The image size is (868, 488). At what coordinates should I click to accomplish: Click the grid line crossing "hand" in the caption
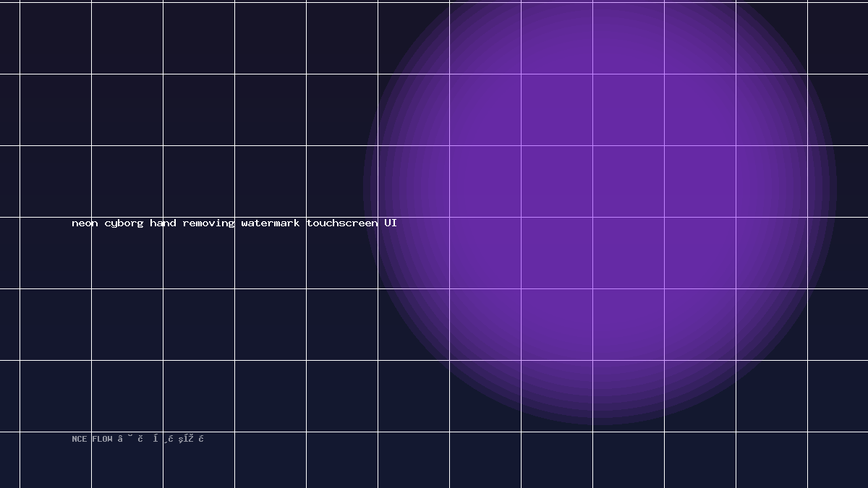(163, 223)
